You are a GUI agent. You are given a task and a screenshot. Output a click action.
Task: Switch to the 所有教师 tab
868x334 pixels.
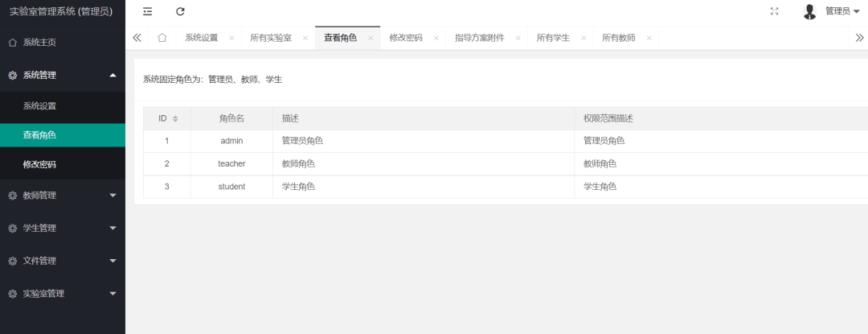click(618, 38)
